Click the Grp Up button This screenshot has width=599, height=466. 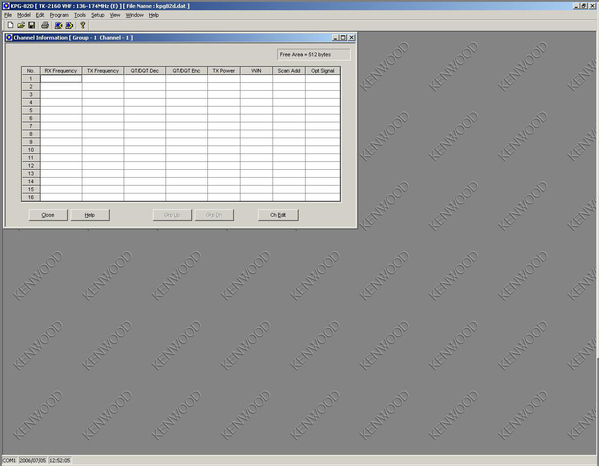pyautogui.click(x=172, y=215)
